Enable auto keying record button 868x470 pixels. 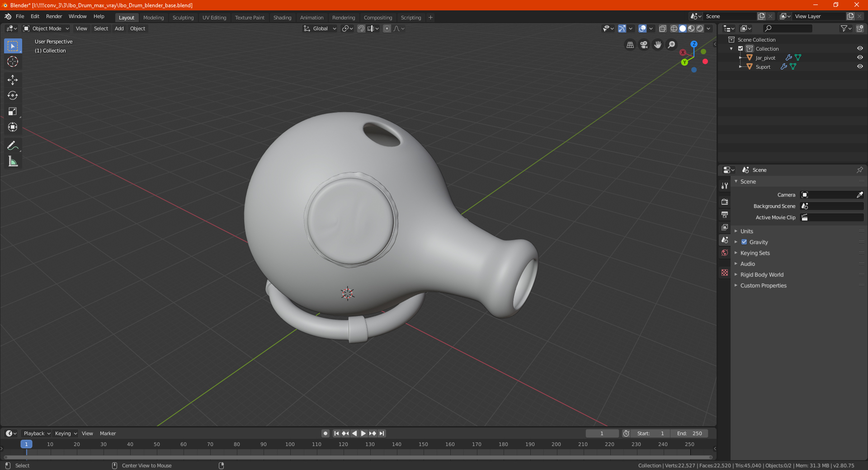point(325,433)
